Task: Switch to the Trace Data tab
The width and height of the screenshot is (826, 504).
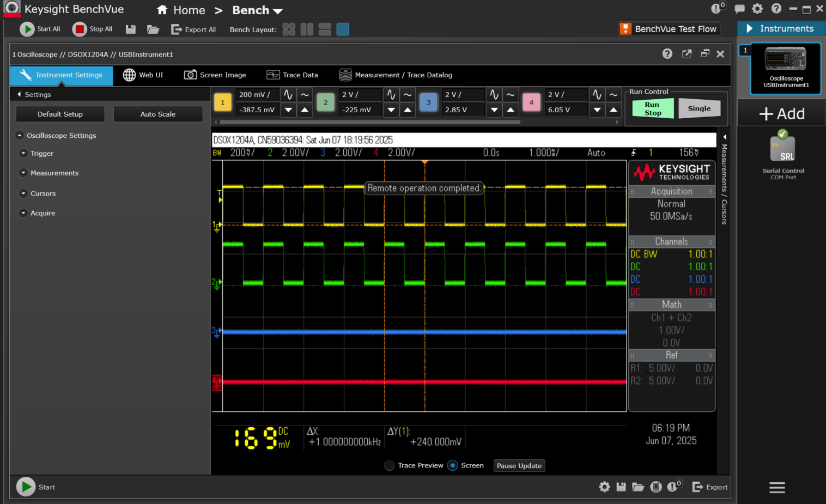Action: tap(292, 75)
